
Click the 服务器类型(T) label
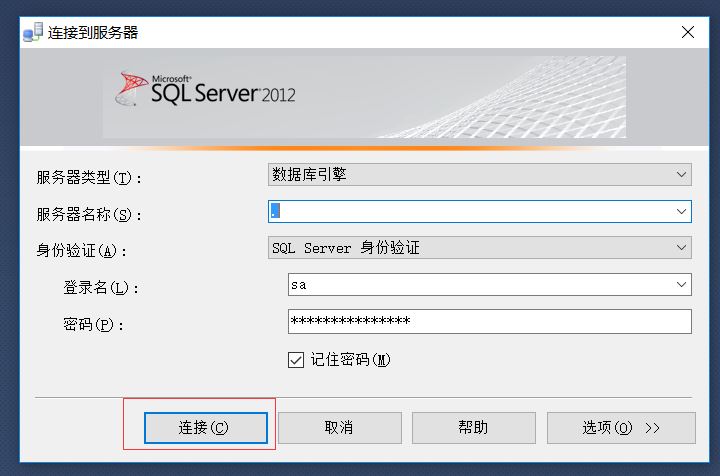pyautogui.click(x=89, y=178)
